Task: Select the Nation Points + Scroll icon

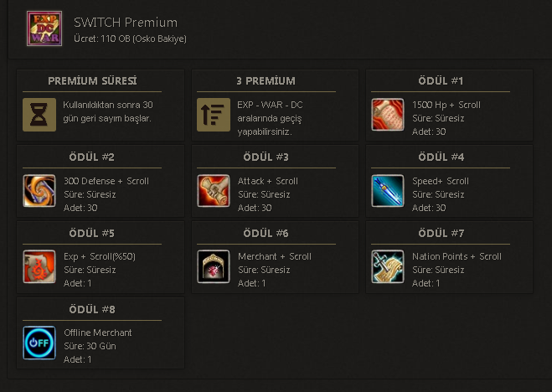Action: (389, 267)
